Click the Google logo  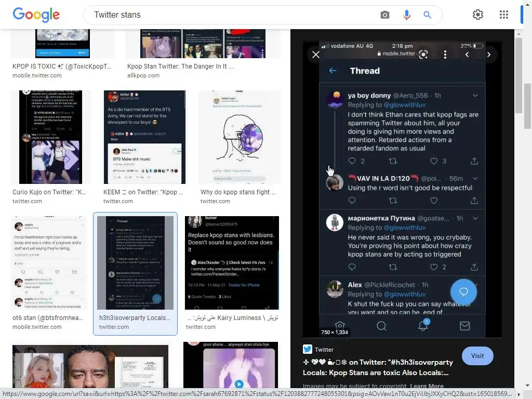coord(36,15)
